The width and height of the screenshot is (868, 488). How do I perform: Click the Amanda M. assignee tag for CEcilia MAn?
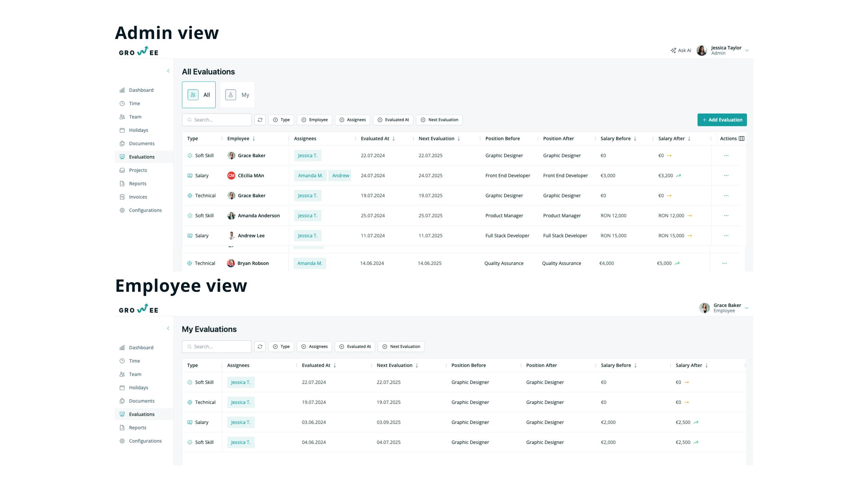pos(310,176)
